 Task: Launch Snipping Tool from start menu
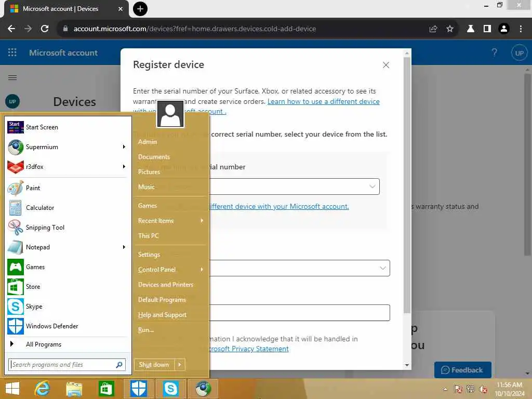coord(67,228)
